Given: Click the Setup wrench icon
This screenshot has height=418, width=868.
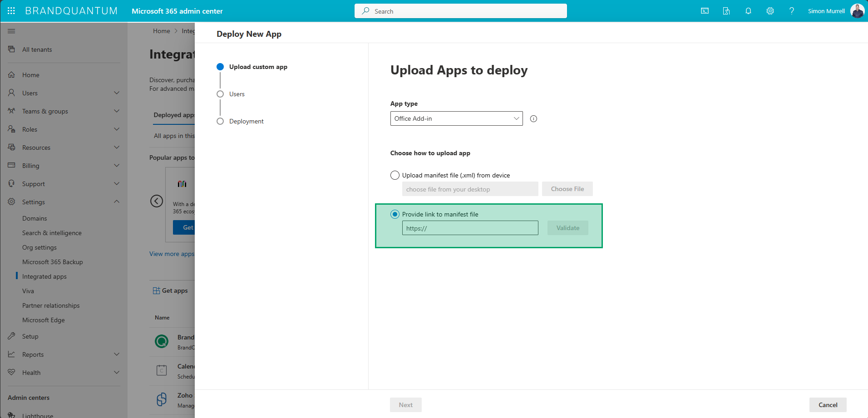Looking at the screenshot, I should pos(11,336).
